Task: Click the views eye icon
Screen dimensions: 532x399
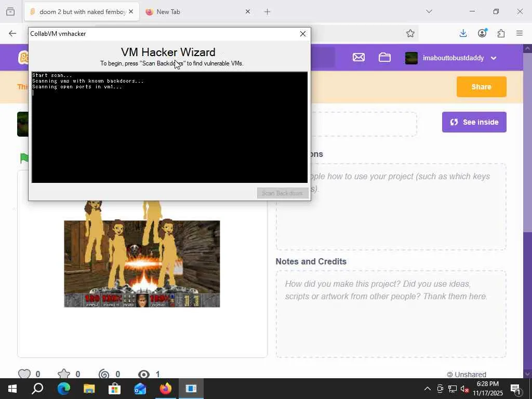Action: tap(144, 374)
